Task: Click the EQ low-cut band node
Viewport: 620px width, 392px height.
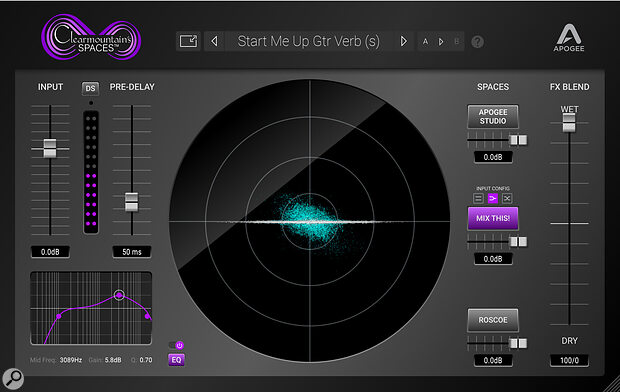Action: tap(59, 316)
